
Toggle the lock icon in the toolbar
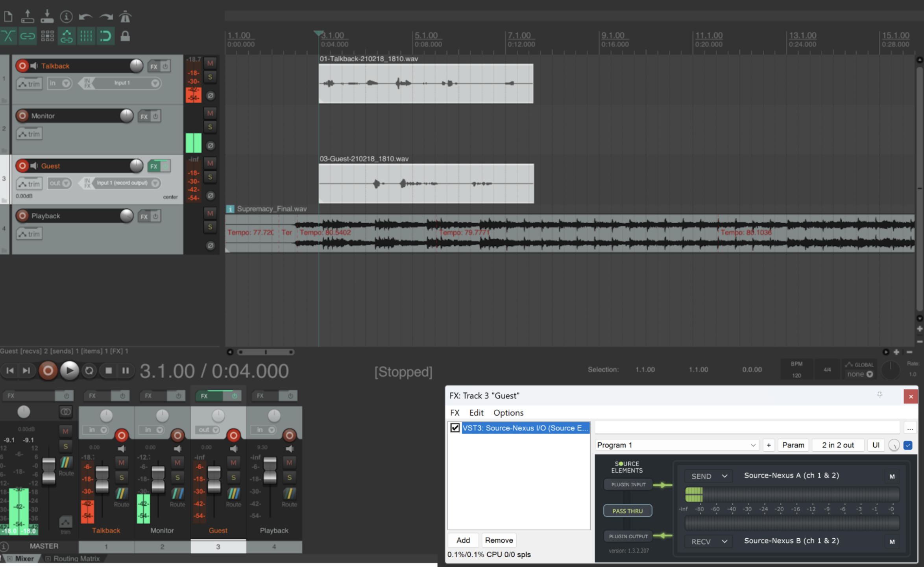[125, 36]
